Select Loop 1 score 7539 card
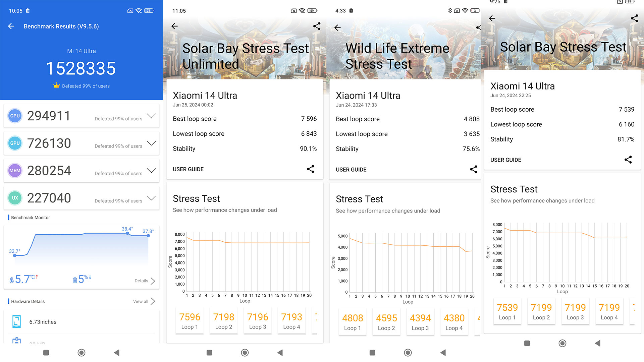 point(507,311)
